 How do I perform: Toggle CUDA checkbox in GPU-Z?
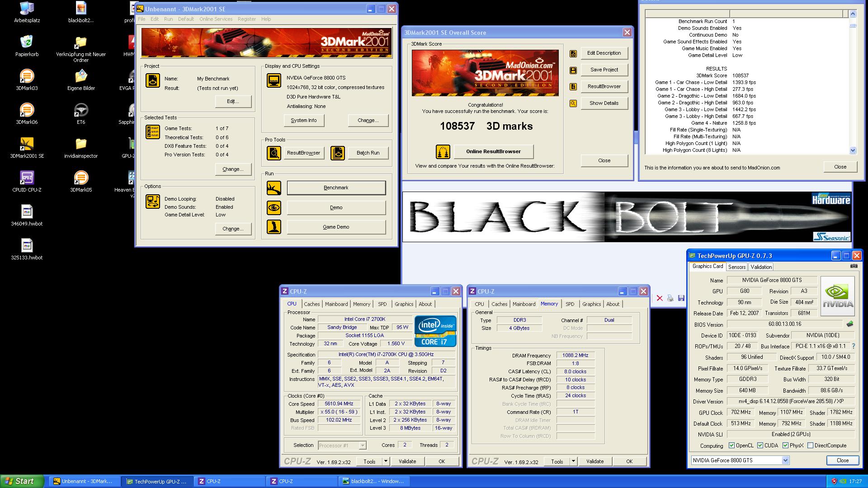[760, 446]
